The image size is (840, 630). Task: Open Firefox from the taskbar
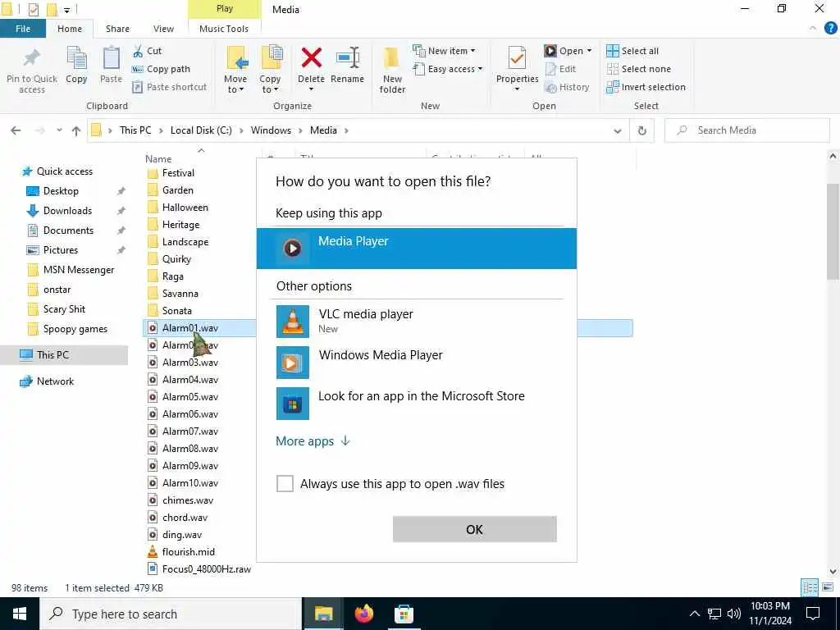[x=363, y=614]
